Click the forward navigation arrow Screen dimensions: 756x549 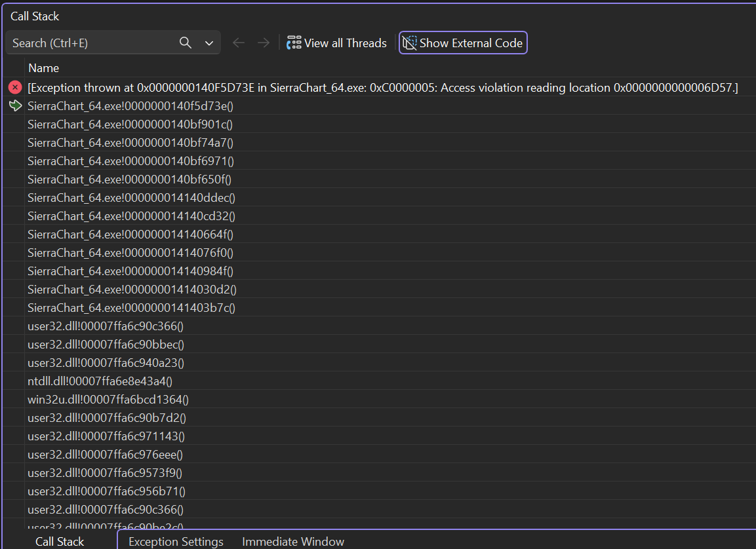264,43
